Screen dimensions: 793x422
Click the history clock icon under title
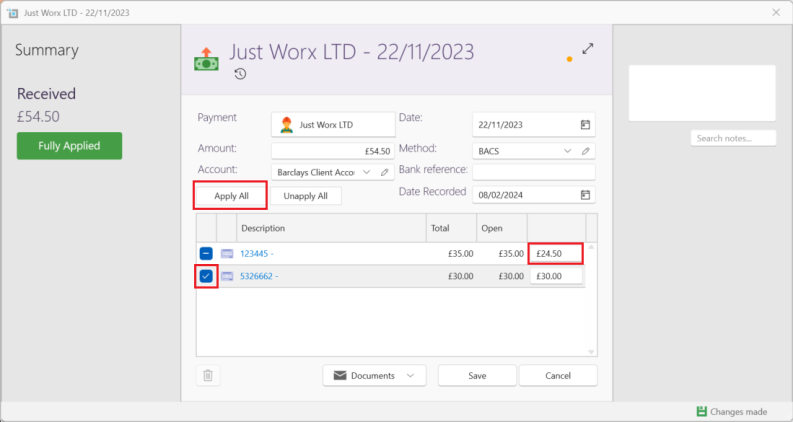pyautogui.click(x=240, y=74)
